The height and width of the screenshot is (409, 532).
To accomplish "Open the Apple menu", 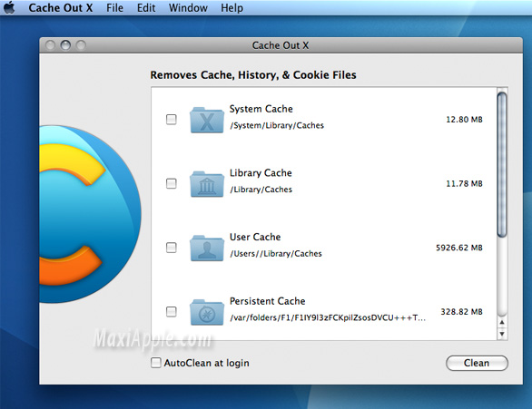I will pyautogui.click(x=9, y=7).
